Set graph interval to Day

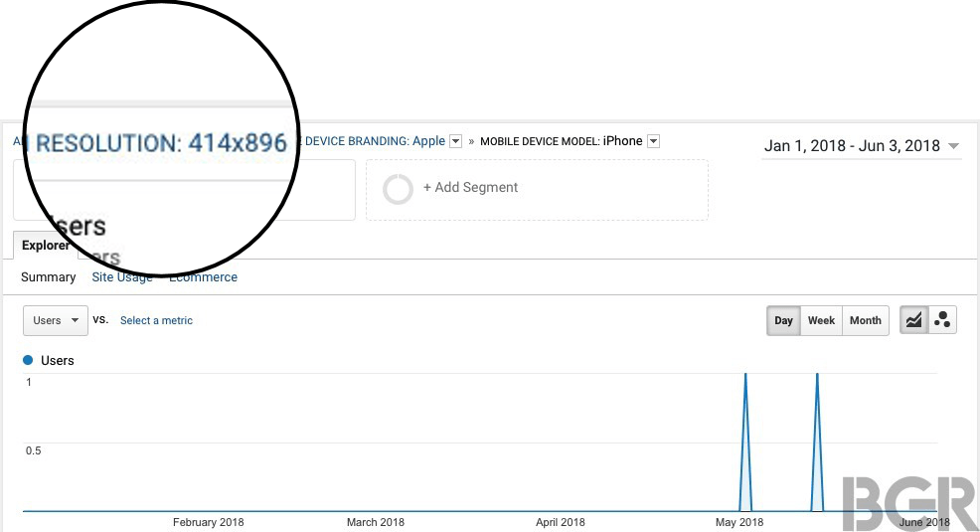[x=783, y=320]
